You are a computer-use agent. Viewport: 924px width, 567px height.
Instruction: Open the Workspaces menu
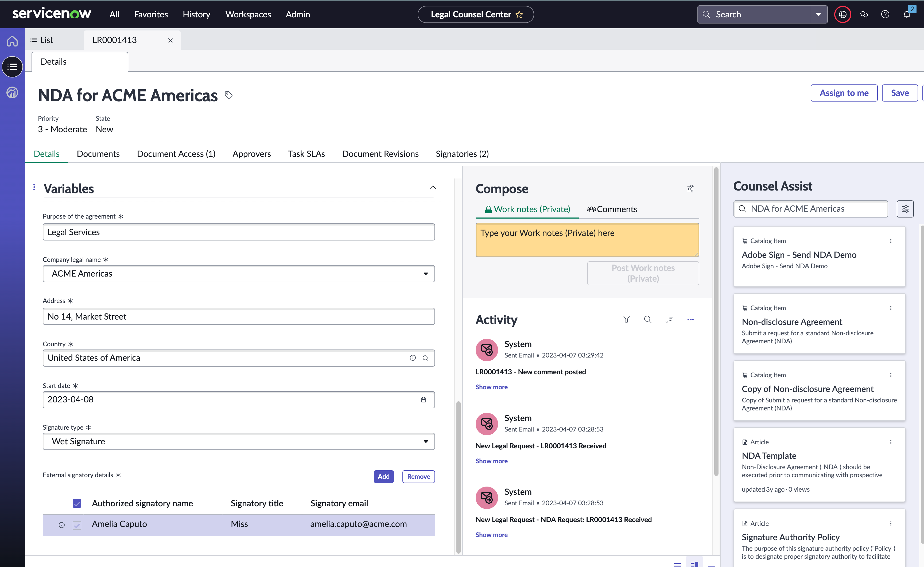click(x=248, y=14)
